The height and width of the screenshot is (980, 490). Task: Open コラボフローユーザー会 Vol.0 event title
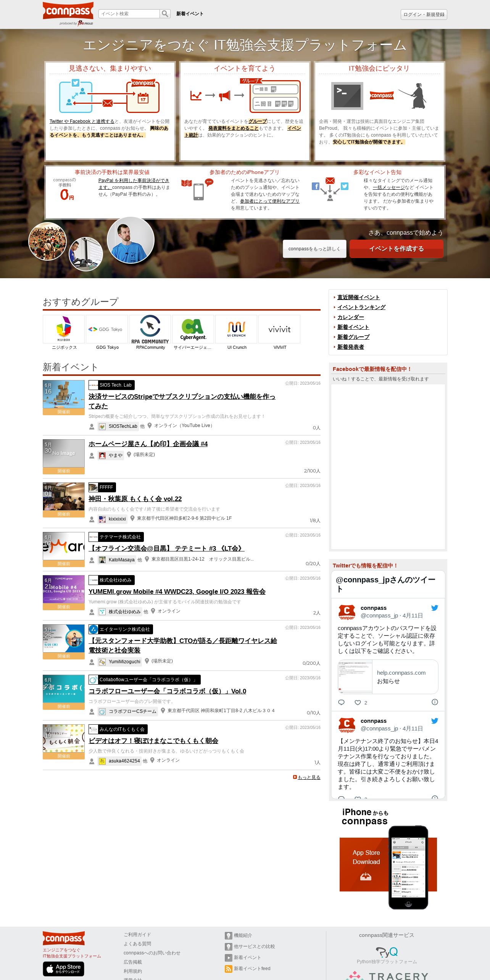(168, 691)
